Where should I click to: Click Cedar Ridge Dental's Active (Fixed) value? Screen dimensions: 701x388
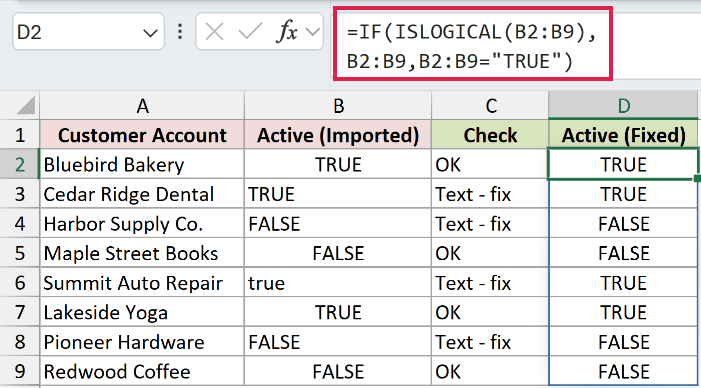(623, 194)
